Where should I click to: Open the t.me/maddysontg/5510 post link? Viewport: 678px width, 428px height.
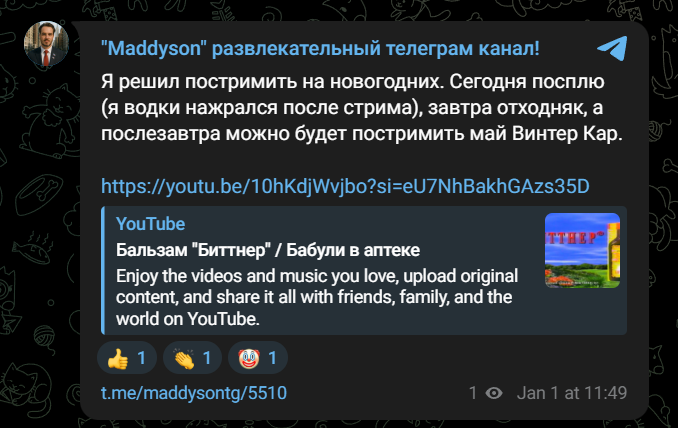pyautogui.click(x=194, y=393)
